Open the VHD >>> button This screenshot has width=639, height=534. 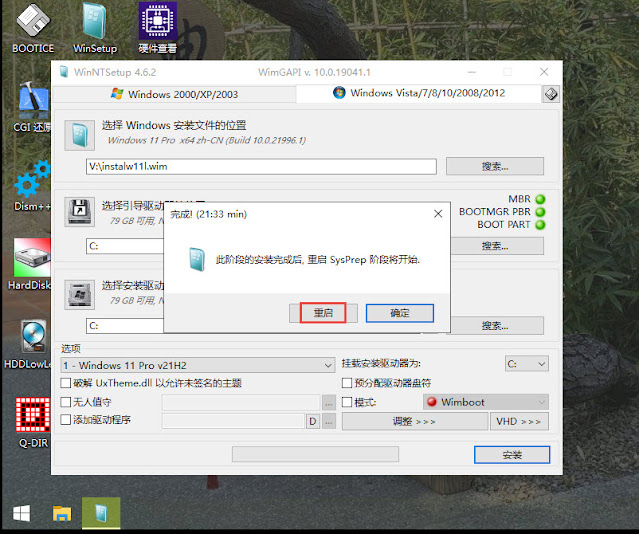[x=519, y=421]
